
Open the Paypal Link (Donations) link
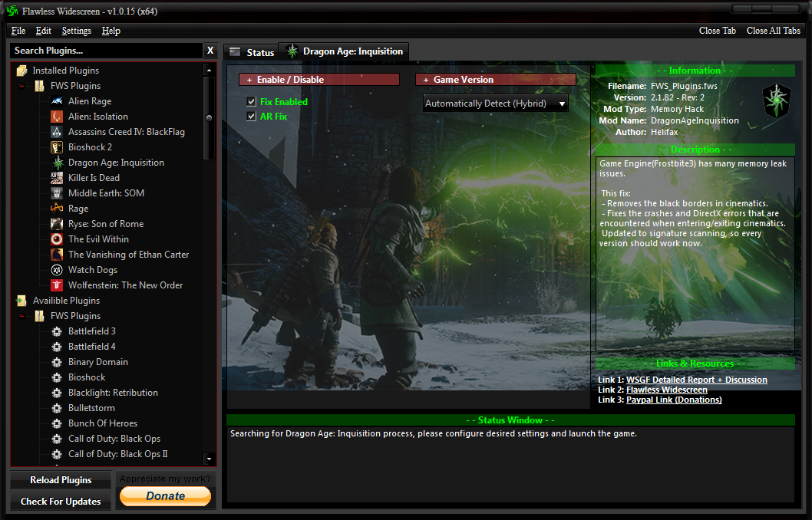[x=674, y=400]
